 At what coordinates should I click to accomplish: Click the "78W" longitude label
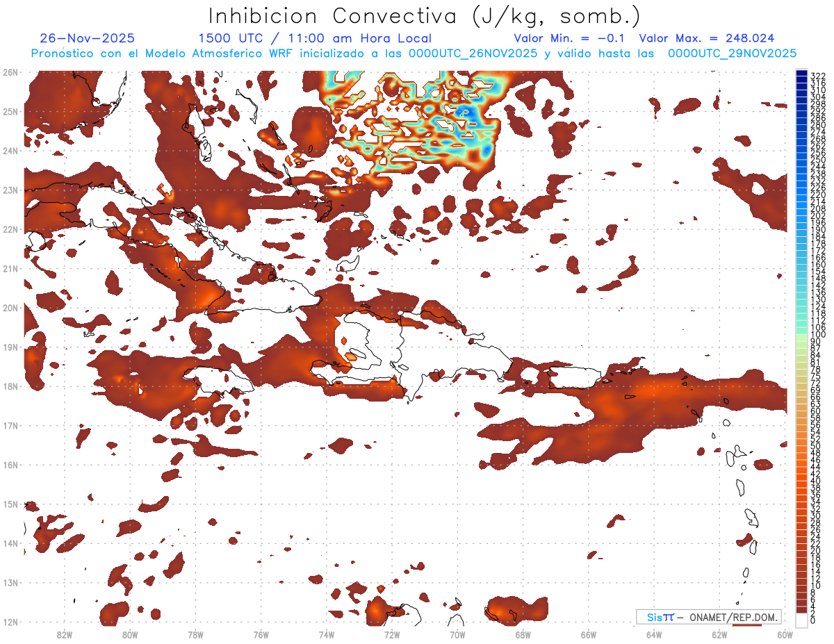[x=195, y=634]
